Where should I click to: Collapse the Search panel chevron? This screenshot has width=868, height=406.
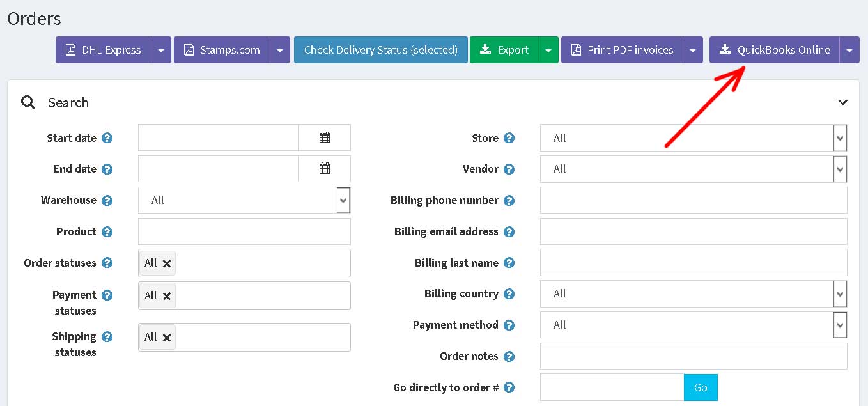843,102
